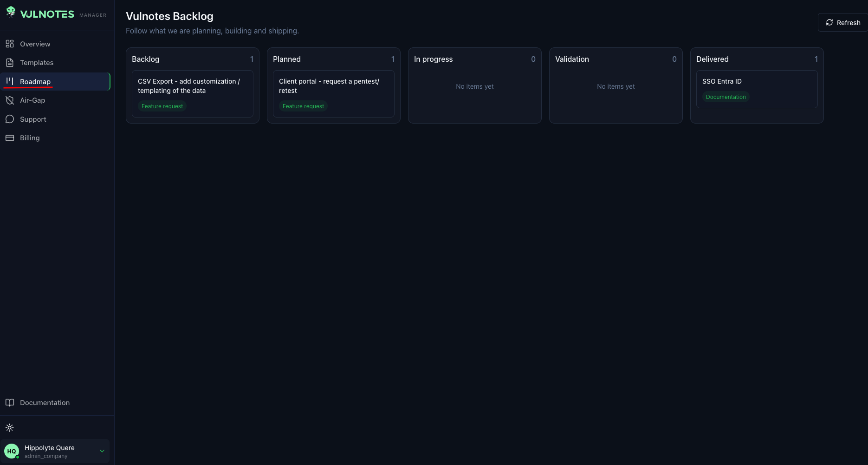This screenshot has height=465, width=868.
Task: Click the Backlog column header
Action: (146, 59)
